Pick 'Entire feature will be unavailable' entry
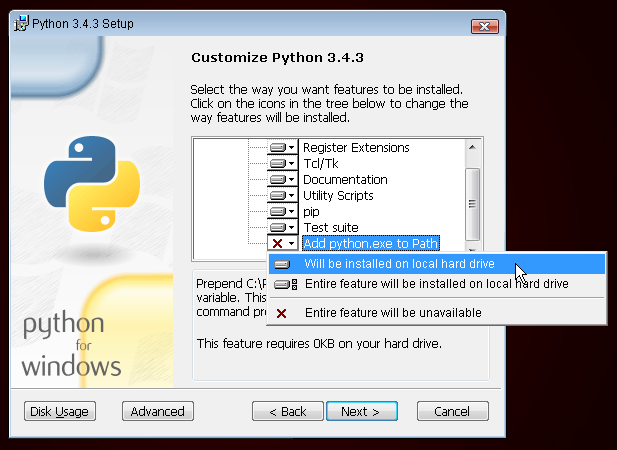 392,313
